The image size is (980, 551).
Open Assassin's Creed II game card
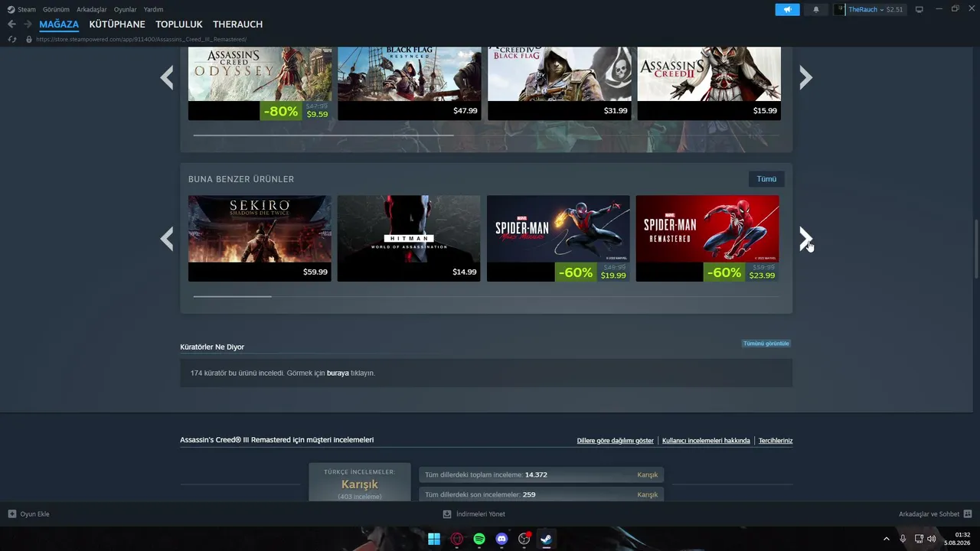click(709, 83)
